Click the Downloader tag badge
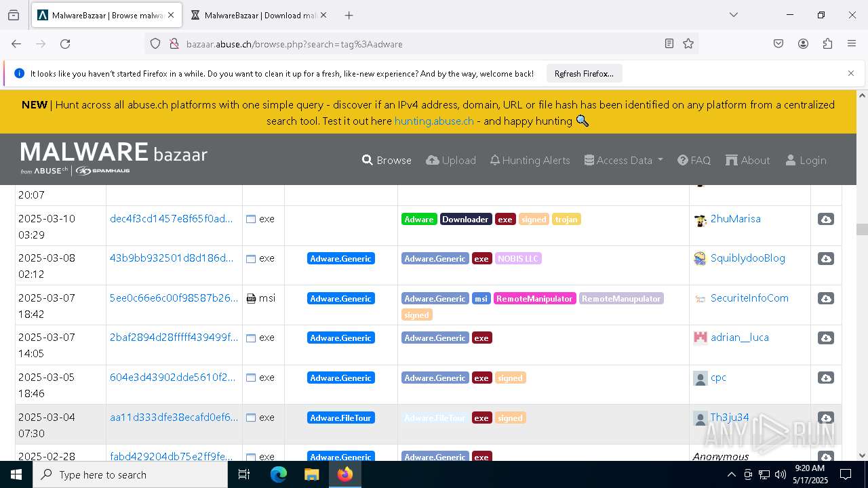 [x=465, y=220]
